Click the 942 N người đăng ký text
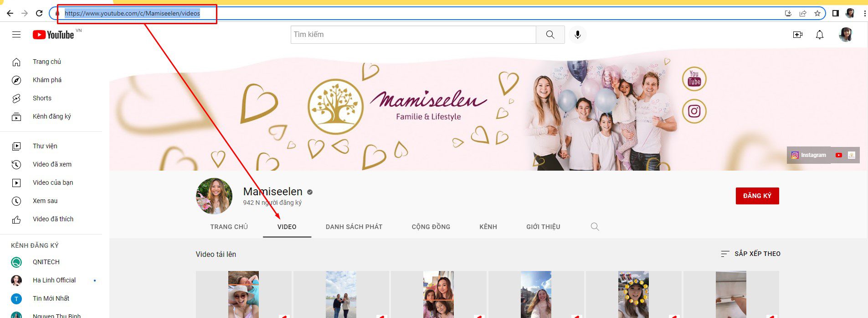Image resolution: width=868 pixels, height=318 pixels. (x=272, y=203)
